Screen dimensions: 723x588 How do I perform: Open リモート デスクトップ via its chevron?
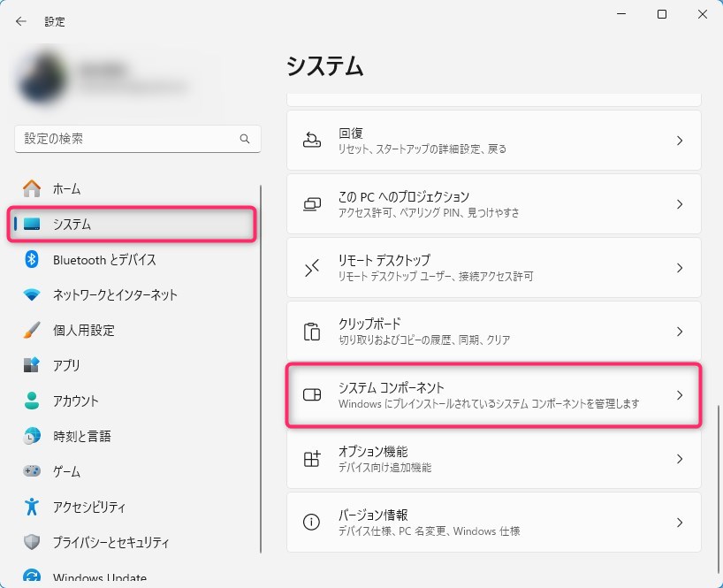[x=679, y=268]
